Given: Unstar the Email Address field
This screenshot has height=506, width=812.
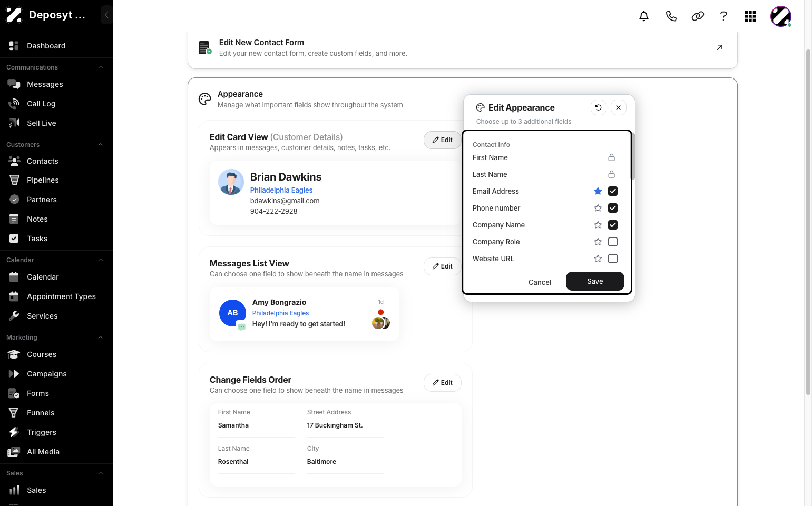Looking at the screenshot, I should click(x=598, y=191).
